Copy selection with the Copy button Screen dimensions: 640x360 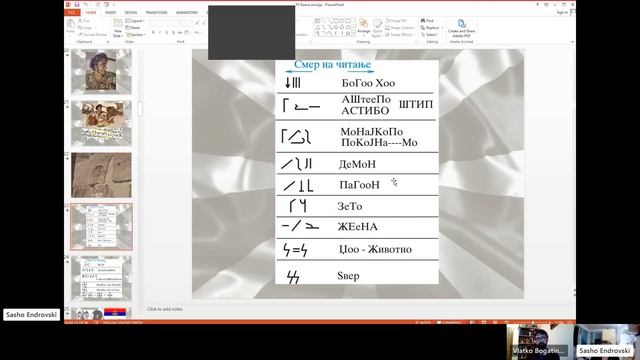[x=86, y=27]
